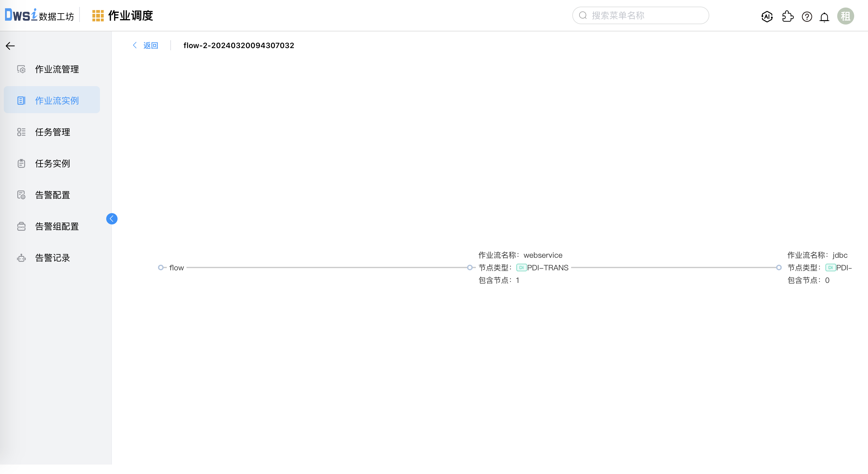Toggle the jdbc node connector circle
This screenshot has width=868, height=474.
coord(779,268)
